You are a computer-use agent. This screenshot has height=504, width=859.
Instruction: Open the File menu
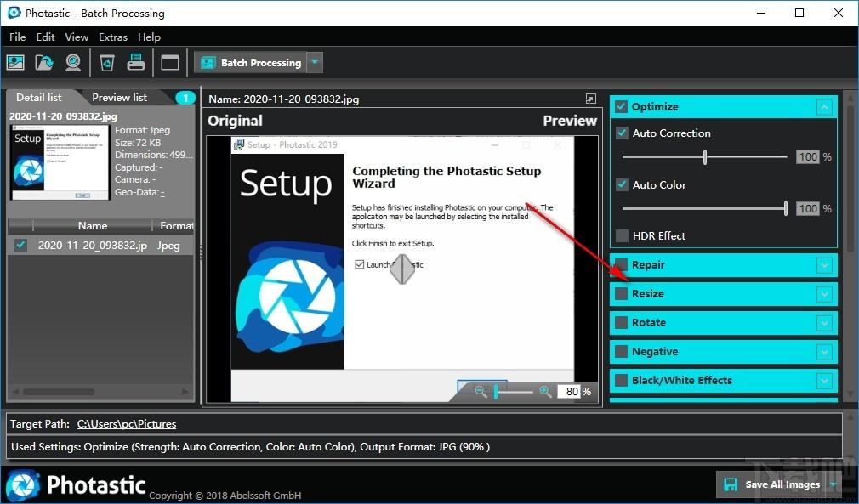point(18,37)
